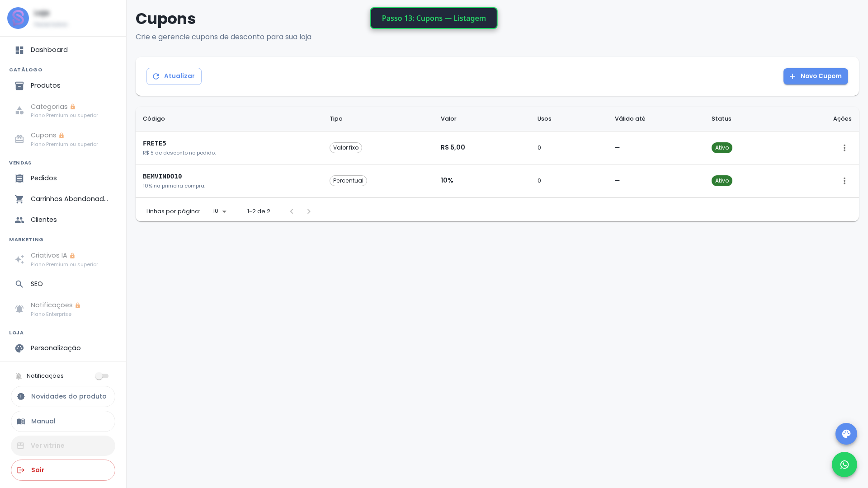Open Carrinhos Abandonados menu item
868x488 pixels.
click(63, 199)
